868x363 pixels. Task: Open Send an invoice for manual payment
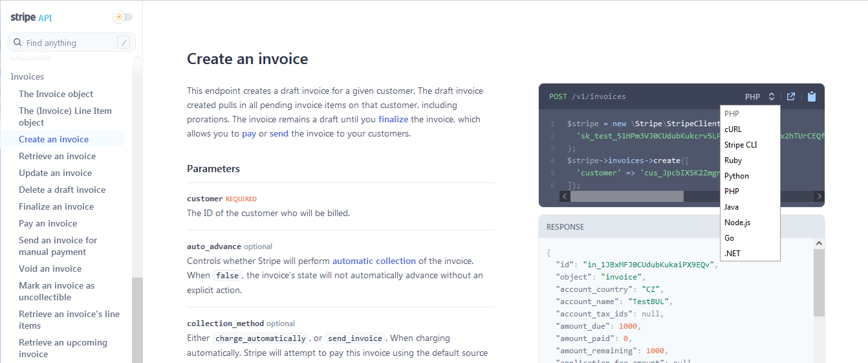pos(58,246)
